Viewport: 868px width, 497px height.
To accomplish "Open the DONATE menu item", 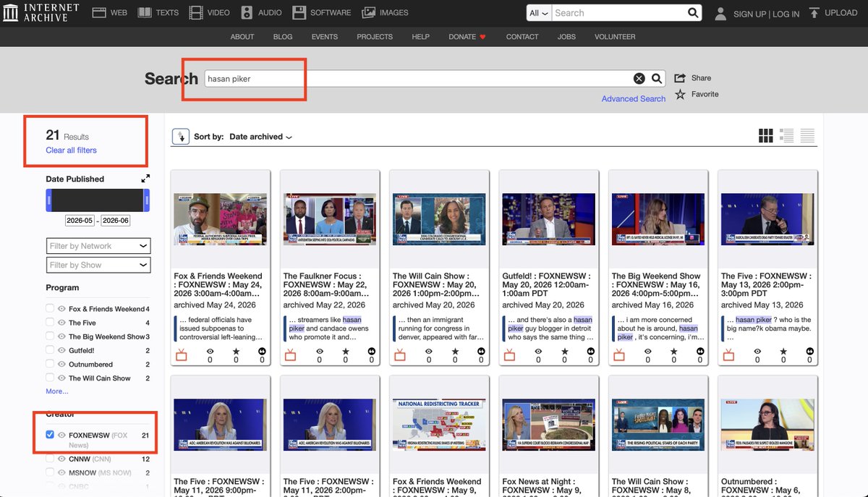I will (467, 37).
